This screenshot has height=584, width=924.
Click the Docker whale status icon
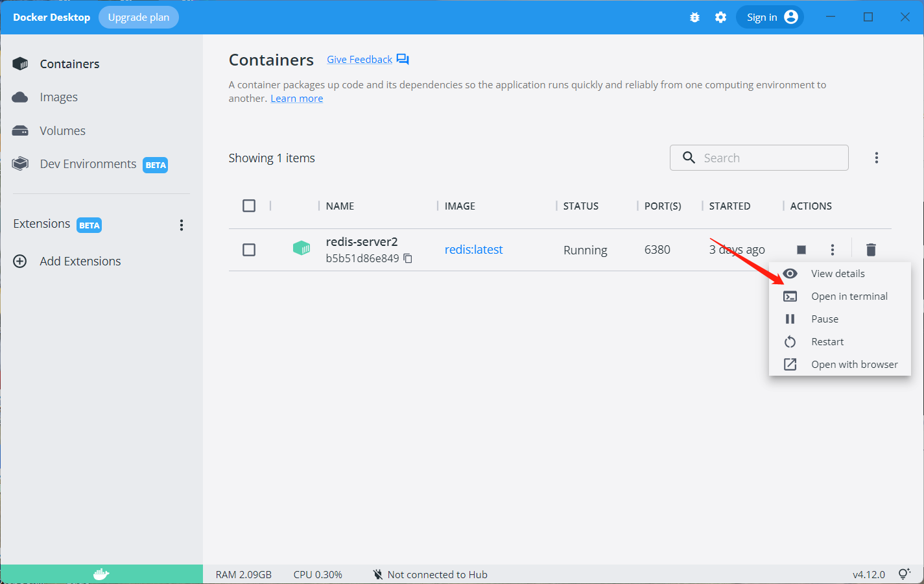(x=101, y=574)
